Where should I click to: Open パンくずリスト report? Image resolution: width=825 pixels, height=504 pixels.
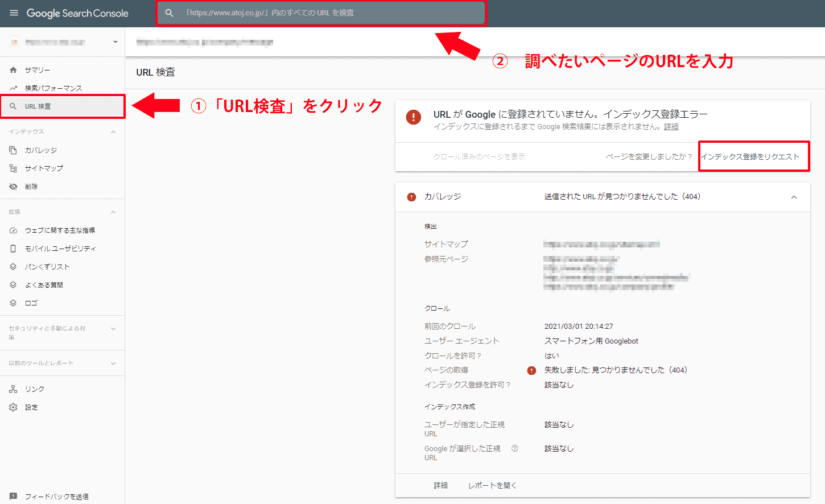coord(47,267)
